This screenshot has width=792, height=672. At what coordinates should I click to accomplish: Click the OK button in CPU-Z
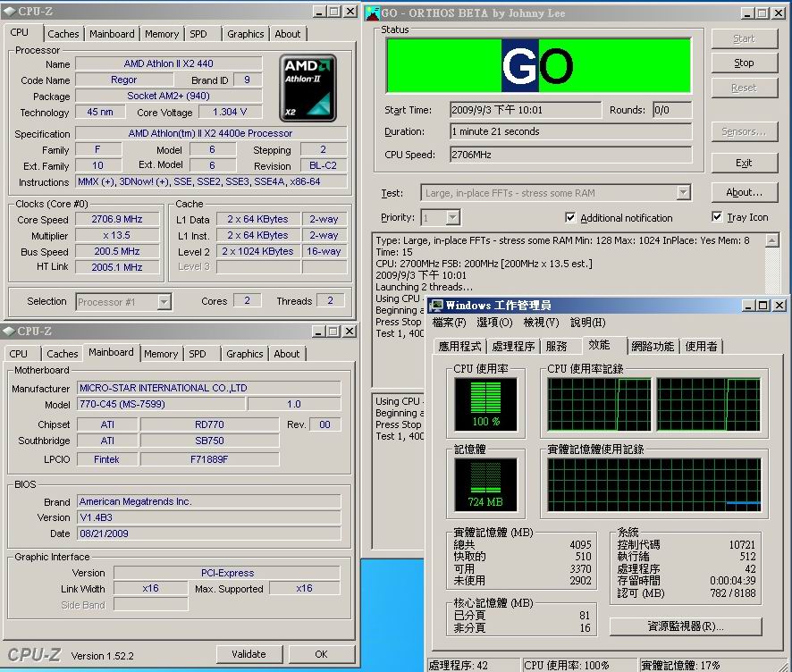321,654
